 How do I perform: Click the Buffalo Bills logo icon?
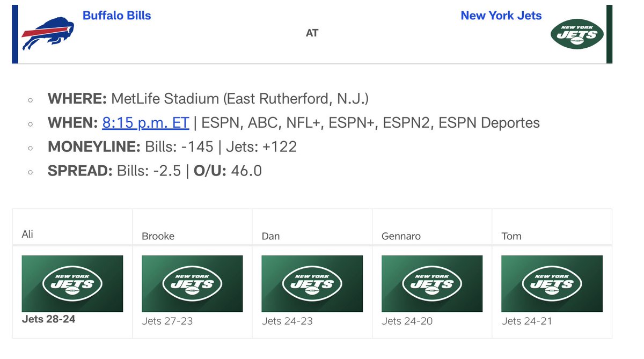point(48,33)
